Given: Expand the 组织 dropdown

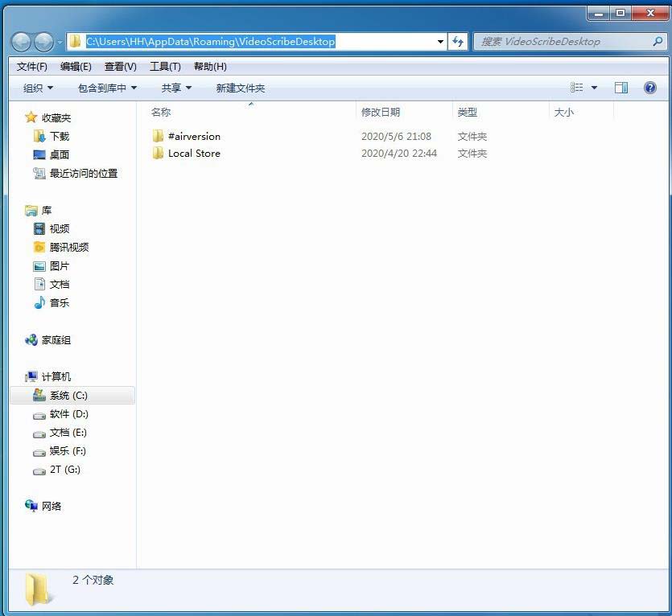Looking at the screenshot, I should pos(38,88).
